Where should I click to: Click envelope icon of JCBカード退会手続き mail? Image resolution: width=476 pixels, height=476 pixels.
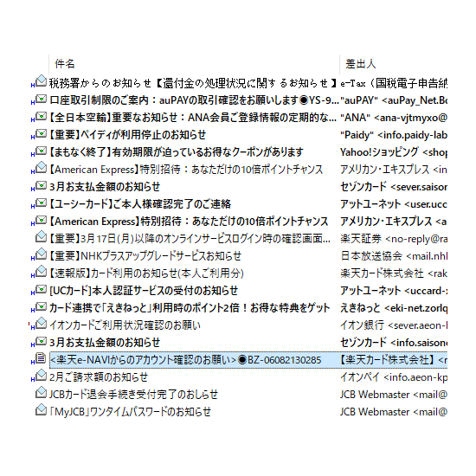(x=41, y=393)
